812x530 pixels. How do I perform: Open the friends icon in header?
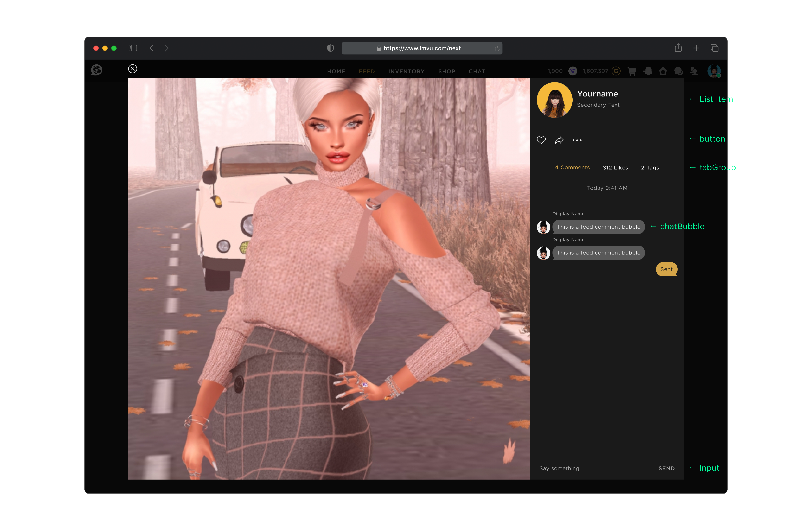point(693,71)
